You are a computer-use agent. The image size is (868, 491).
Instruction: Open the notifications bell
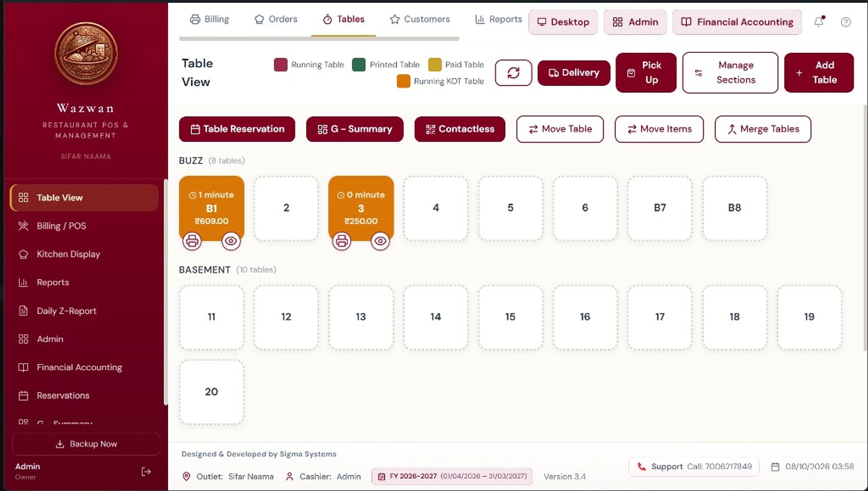point(819,22)
